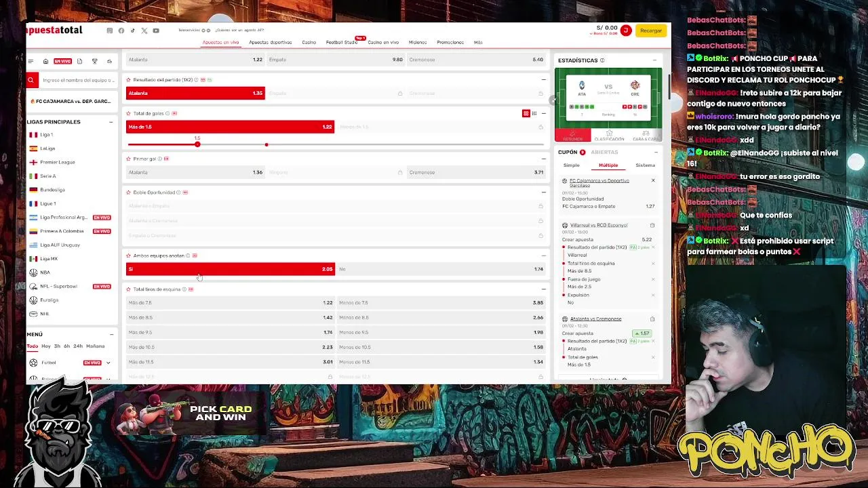Collapse the Estadísticas panel
Viewport: 868px width, 488px height.
click(654, 60)
